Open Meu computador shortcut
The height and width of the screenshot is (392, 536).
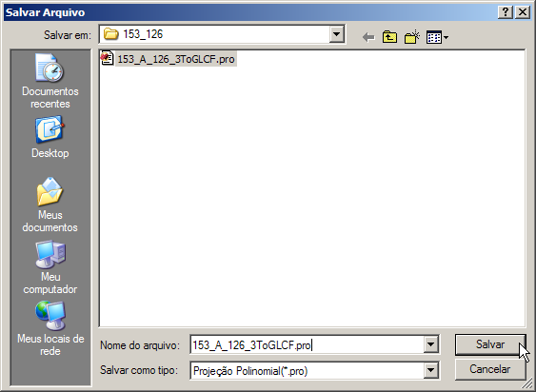[50, 267]
